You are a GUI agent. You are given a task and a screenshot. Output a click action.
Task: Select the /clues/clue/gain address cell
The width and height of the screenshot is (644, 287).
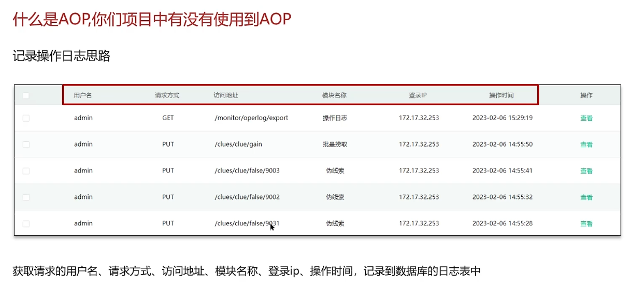coord(238,144)
